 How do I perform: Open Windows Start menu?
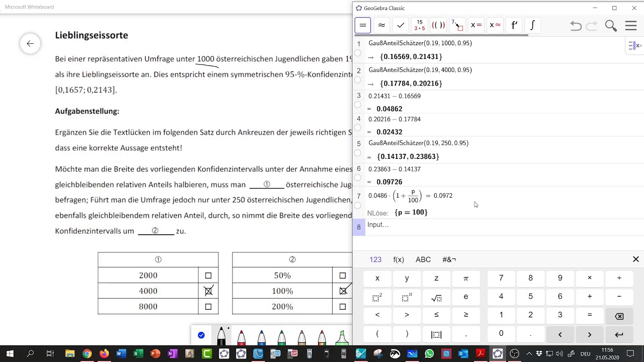[10, 354]
